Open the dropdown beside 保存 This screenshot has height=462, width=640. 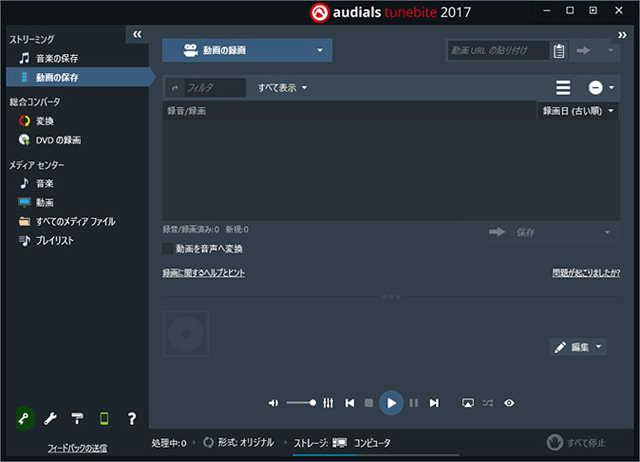[607, 232]
